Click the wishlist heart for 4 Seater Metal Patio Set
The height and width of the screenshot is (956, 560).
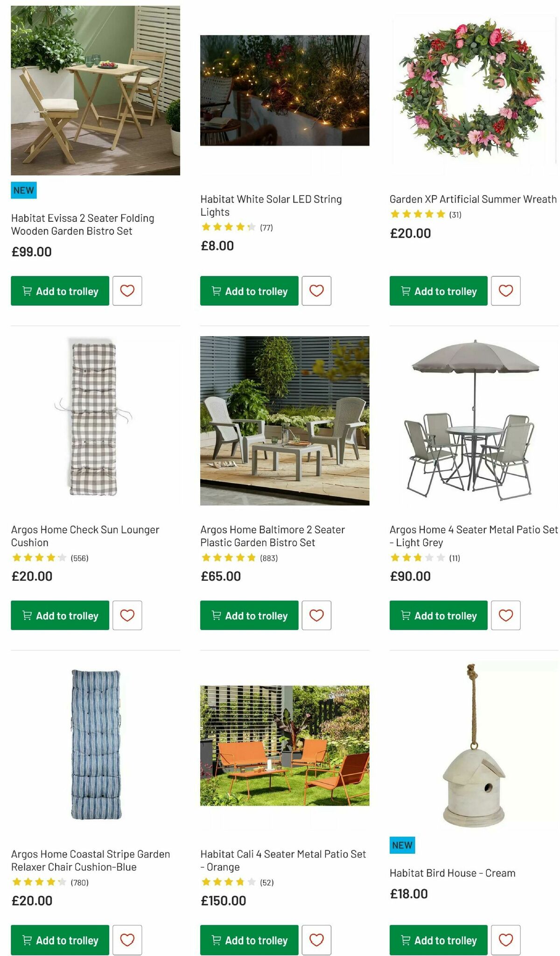(506, 615)
